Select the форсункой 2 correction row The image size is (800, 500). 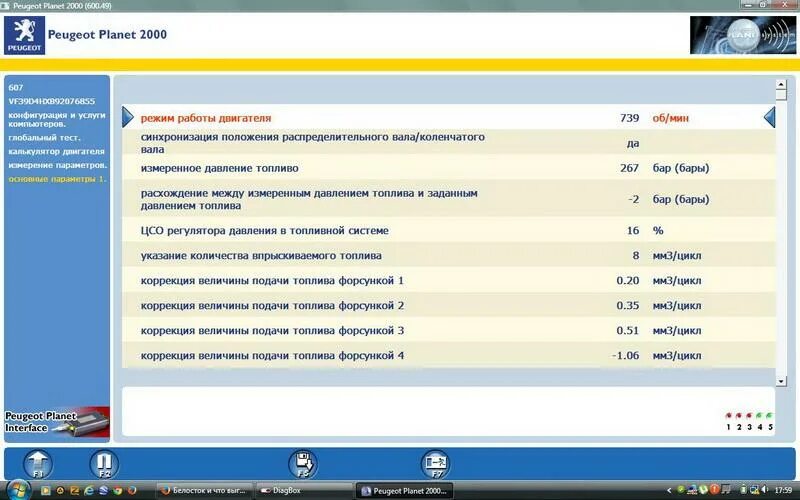point(448,306)
